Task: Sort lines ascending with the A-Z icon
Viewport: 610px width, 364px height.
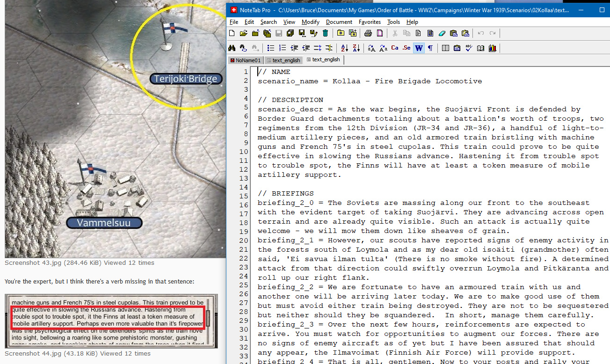Action: point(345,48)
